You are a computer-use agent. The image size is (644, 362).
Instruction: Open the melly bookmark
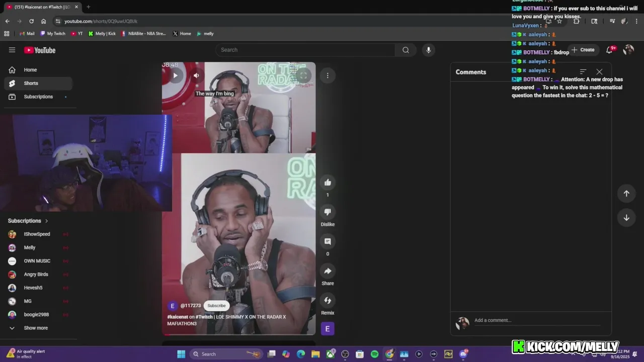(x=205, y=34)
